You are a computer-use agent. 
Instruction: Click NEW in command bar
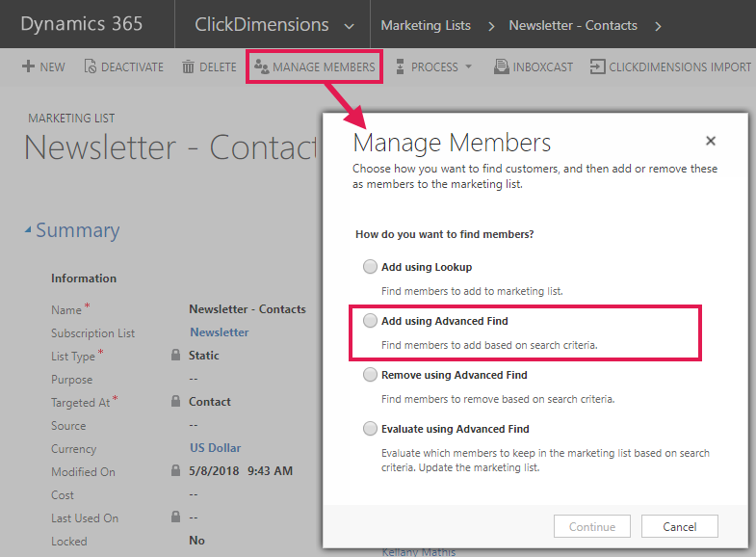click(x=53, y=67)
